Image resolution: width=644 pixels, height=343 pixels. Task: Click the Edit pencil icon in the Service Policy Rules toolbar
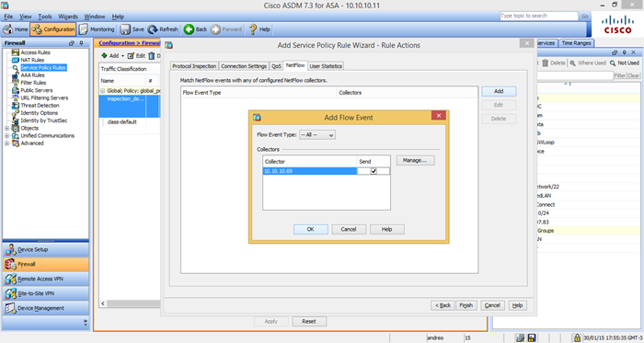[131, 56]
